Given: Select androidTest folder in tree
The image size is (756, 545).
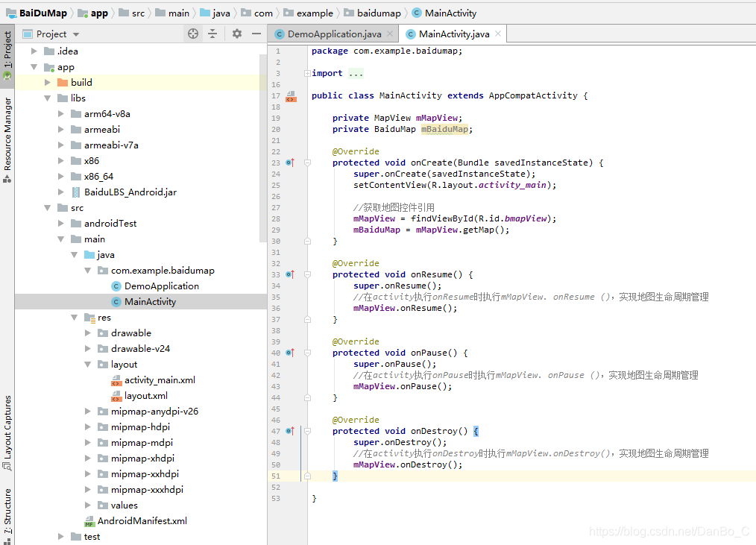Looking at the screenshot, I should (x=110, y=224).
